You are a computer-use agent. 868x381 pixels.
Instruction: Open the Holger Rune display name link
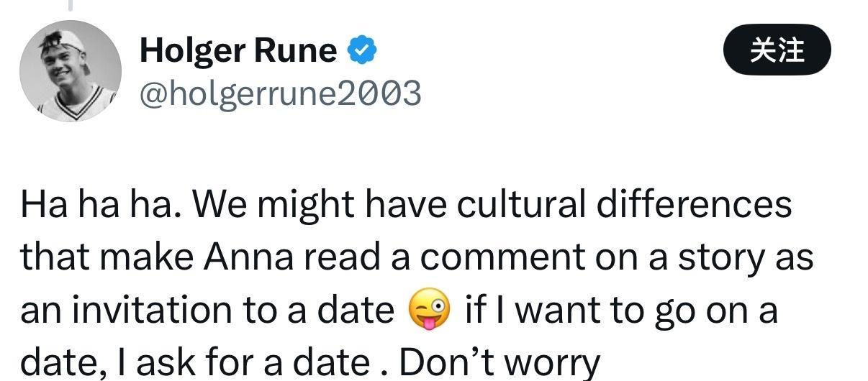[x=238, y=50]
